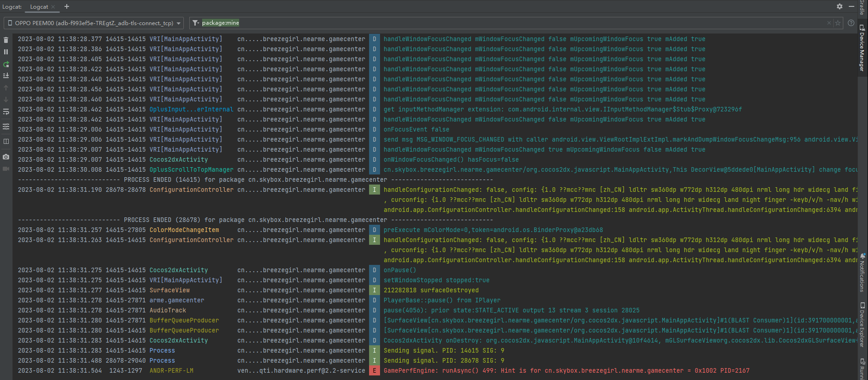This screenshot has width=868, height=380.
Task: Click the E error badge on the GamePerfEngine row
Action: [x=374, y=370]
